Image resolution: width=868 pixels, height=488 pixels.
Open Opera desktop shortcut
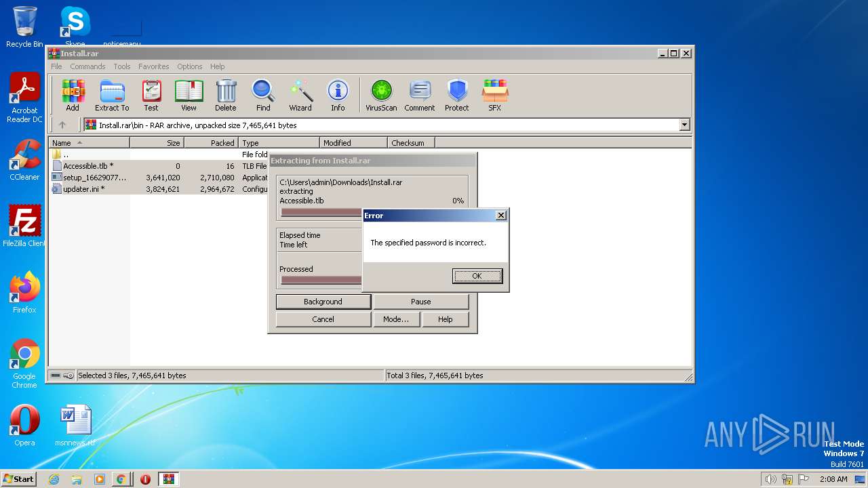(x=24, y=426)
